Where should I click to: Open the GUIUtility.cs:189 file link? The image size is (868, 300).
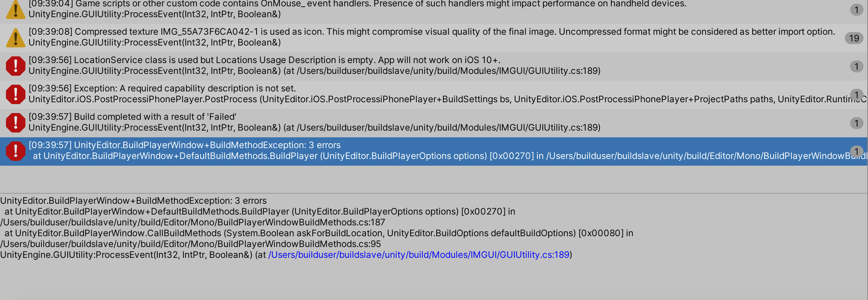click(419, 255)
